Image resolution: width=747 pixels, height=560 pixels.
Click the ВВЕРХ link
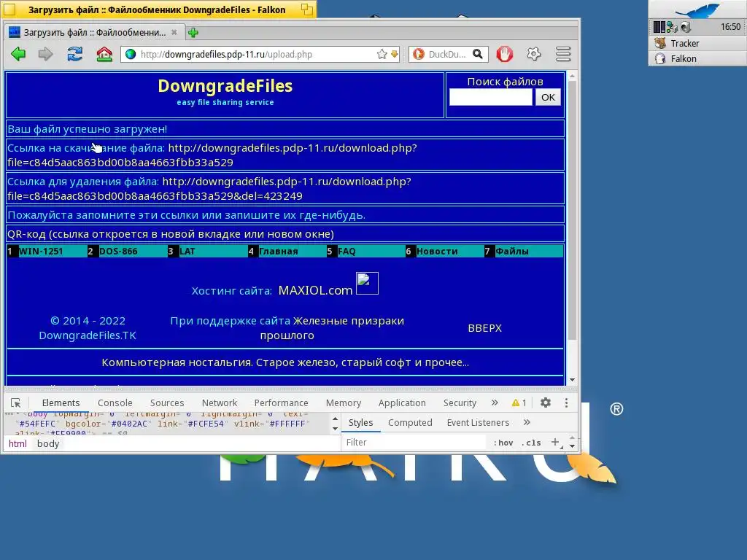click(x=485, y=328)
